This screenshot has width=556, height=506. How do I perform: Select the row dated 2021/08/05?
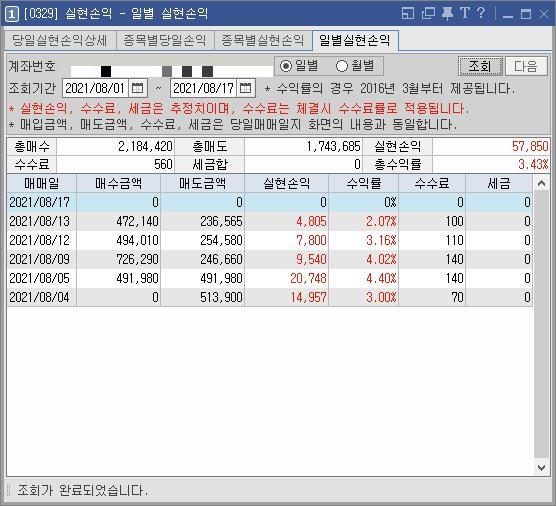(x=270, y=278)
